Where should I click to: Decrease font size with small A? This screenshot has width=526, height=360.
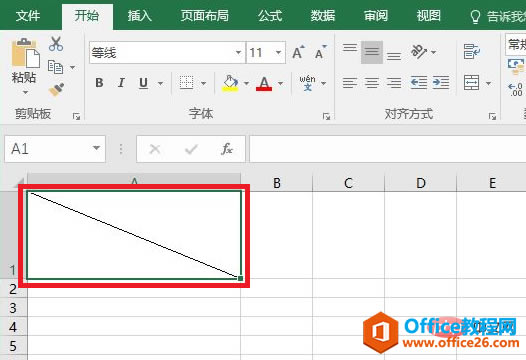tap(321, 52)
